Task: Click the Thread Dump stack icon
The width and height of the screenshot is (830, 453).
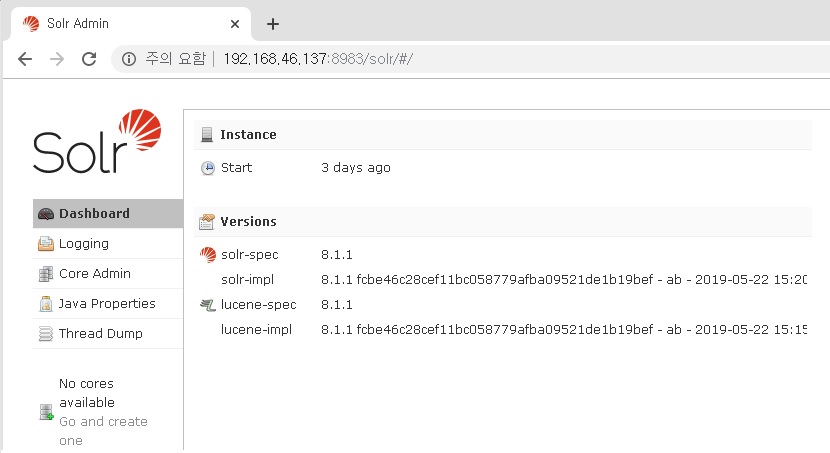Action: [x=46, y=334]
